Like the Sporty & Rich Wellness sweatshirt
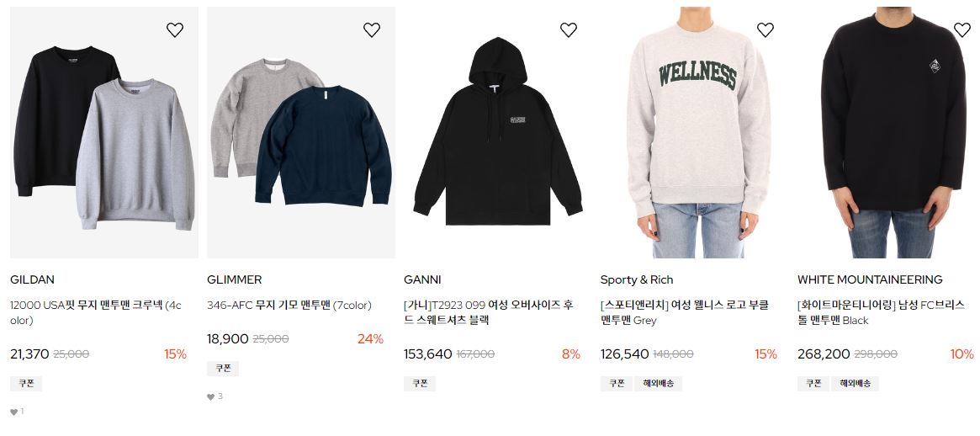The width and height of the screenshot is (980, 436). click(x=765, y=29)
